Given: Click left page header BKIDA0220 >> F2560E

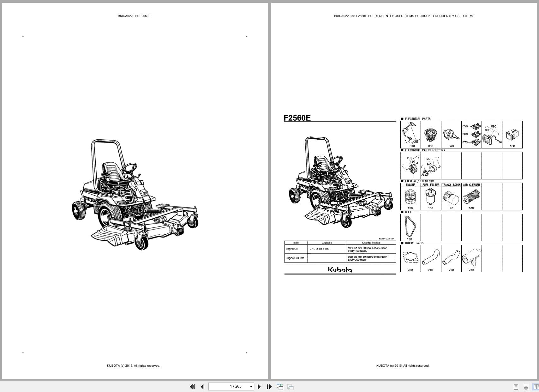Looking at the screenshot, I should (x=134, y=16).
